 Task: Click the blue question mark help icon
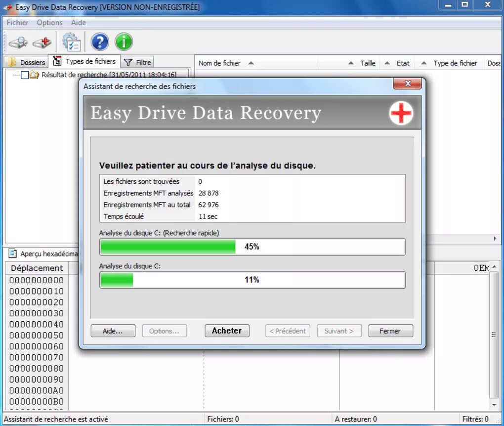coord(100,42)
